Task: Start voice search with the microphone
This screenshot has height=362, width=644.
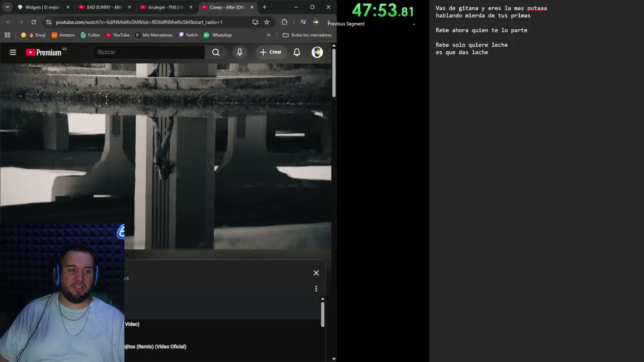Action: click(x=239, y=52)
